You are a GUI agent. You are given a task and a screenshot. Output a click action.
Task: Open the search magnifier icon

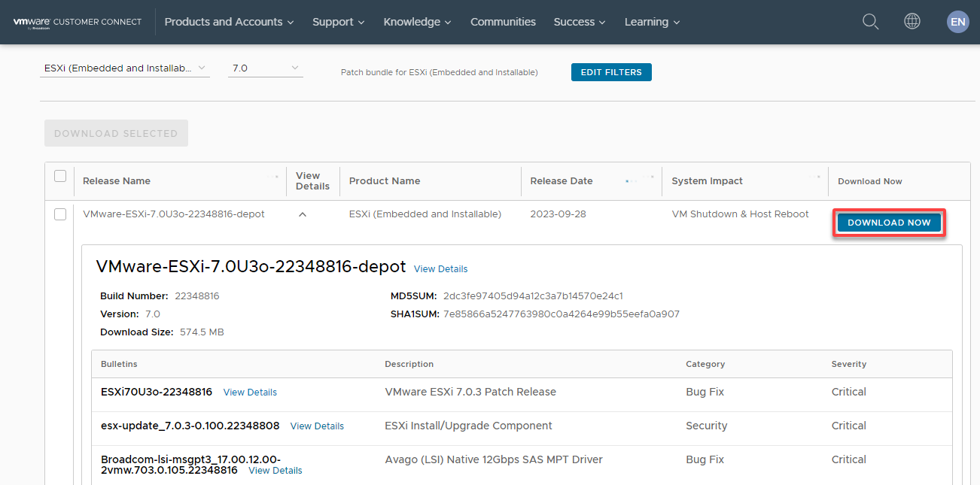[870, 22]
